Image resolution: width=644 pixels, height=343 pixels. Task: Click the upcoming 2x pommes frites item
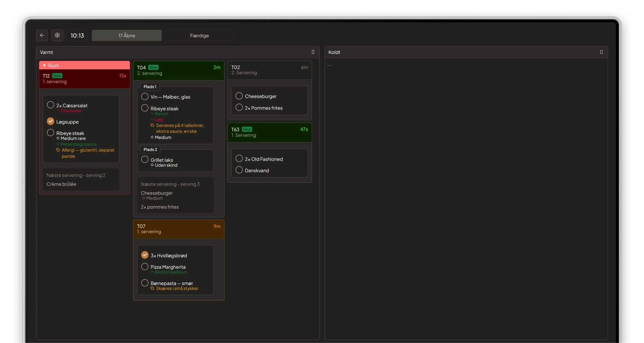(x=160, y=207)
